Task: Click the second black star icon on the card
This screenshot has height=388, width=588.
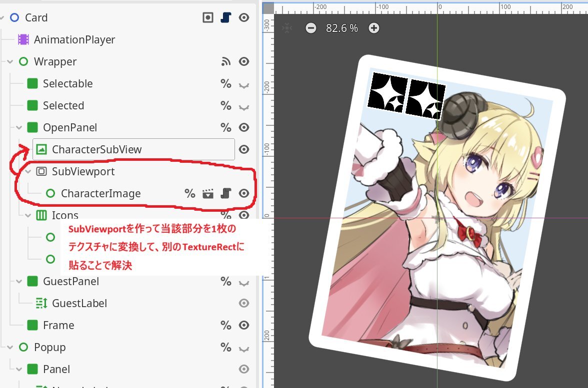Action: [x=425, y=100]
